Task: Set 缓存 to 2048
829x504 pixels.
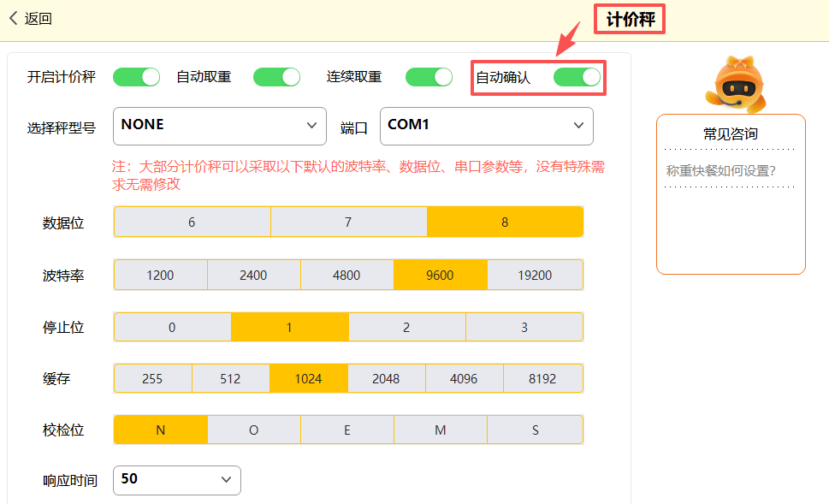Action: 386,378
